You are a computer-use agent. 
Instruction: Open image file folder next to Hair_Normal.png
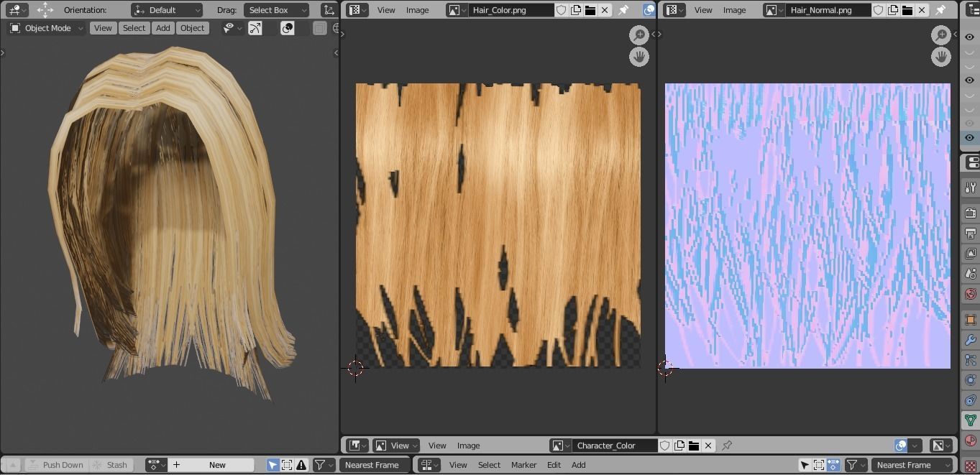pyautogui.click(x=907, y=10)
